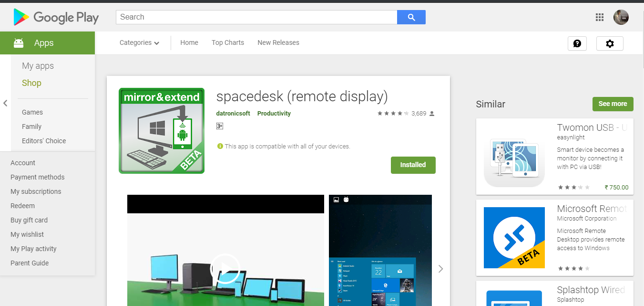The height and width of the screenshot is (306, 644).
Task: Click the 3,689 ratings count
Action: tap(419, 114)
